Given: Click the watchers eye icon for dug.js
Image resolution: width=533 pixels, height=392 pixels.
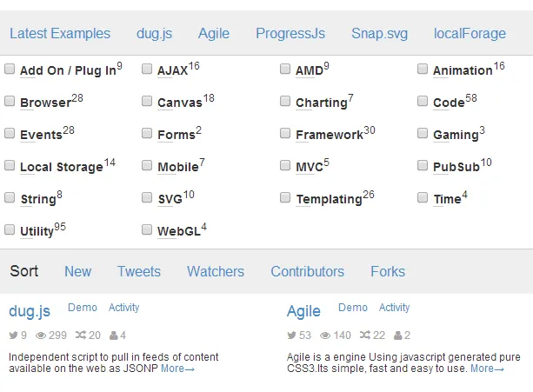Looking at the screenshot, I should tap(41, 336).
